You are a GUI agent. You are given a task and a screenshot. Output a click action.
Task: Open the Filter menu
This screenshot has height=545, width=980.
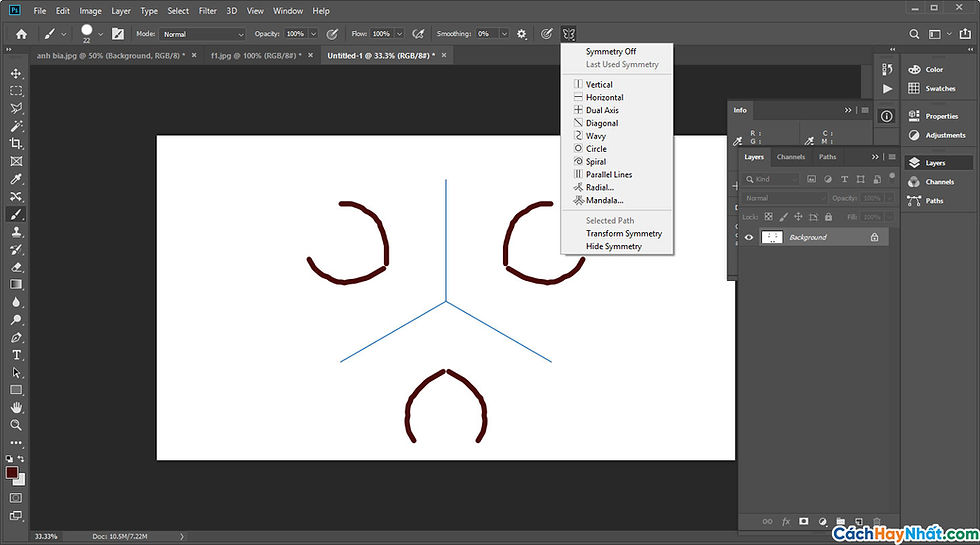pos(208,11)
